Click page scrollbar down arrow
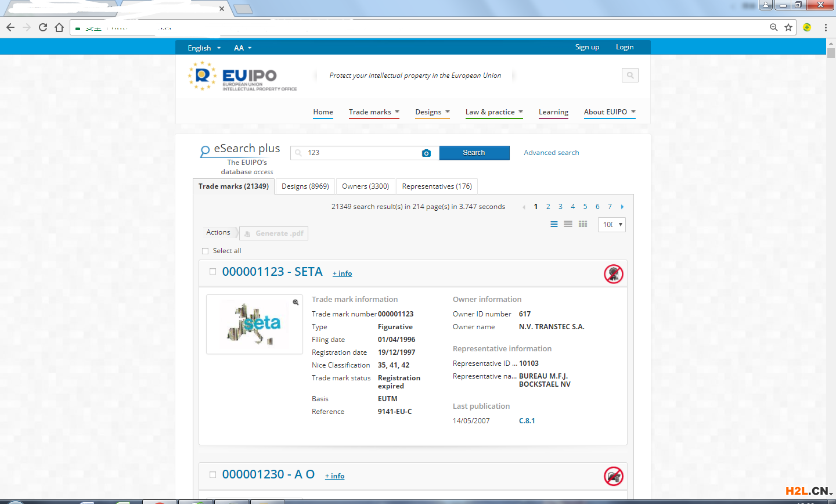Image resolution: width=836 pixels, height=504 pixels. (x=831, y=494)
